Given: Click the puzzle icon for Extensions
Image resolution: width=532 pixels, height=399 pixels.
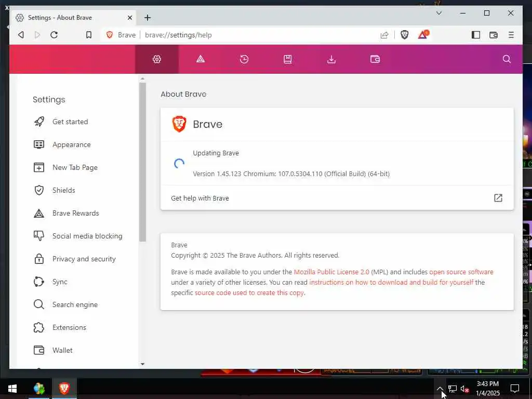Looking at the screenshot, I should (x=39, y=327).
